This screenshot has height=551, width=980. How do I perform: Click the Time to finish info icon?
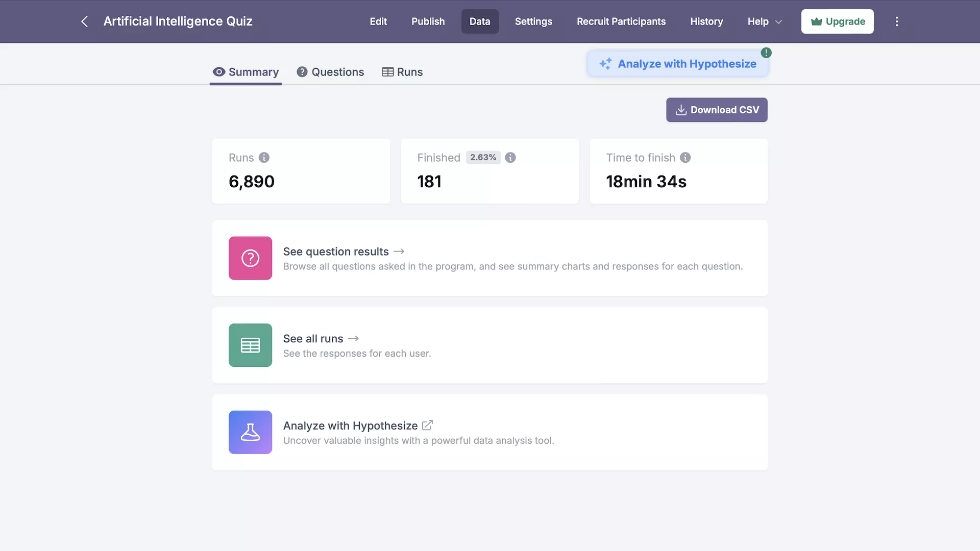pos(685,158)
